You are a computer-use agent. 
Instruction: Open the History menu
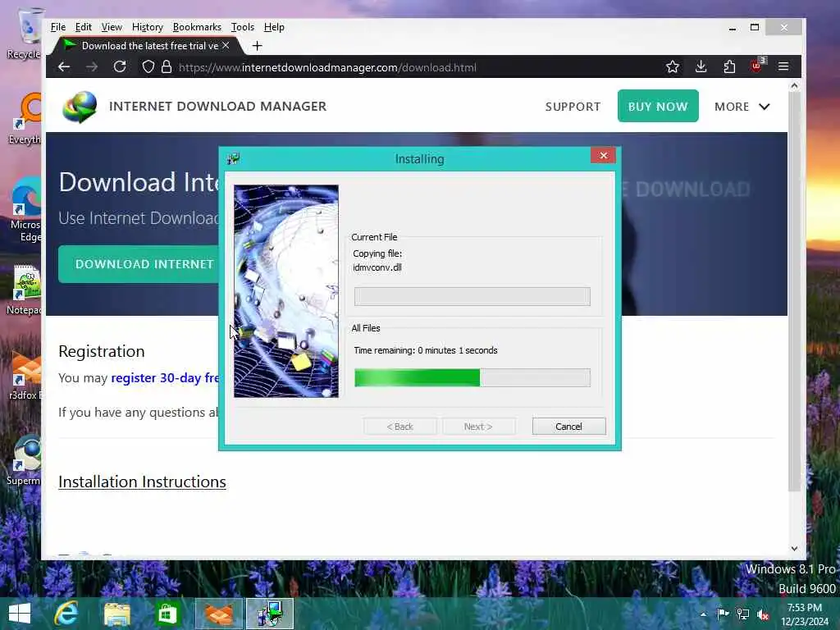(148, 27)
